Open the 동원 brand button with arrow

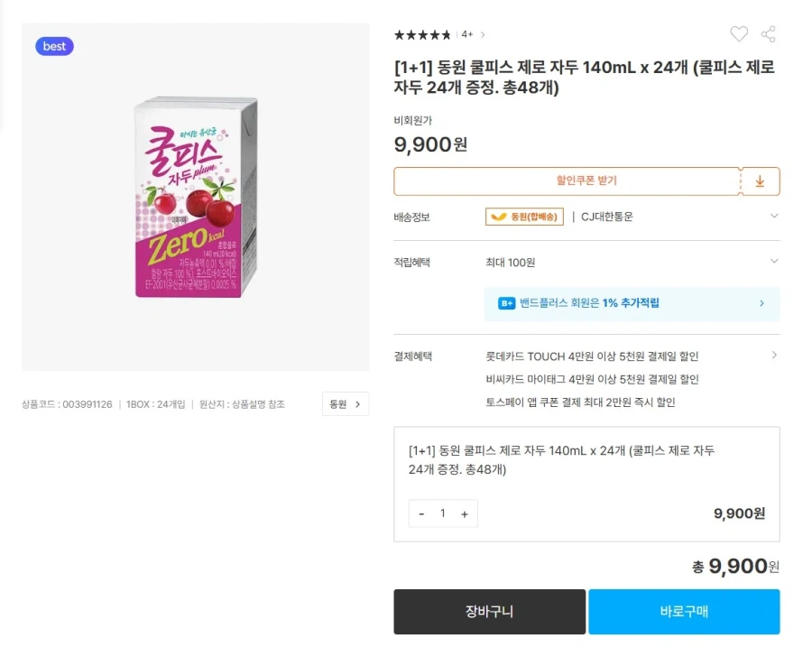[x=346, y=404]
